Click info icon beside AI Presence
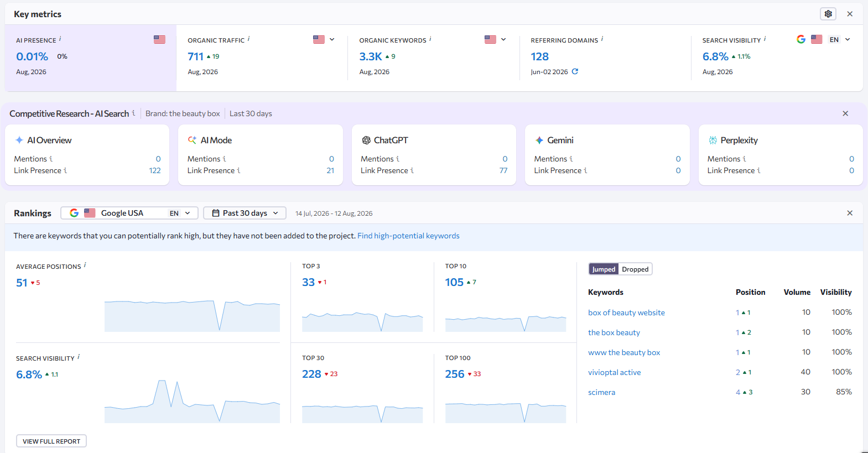 tap(60, 39)
